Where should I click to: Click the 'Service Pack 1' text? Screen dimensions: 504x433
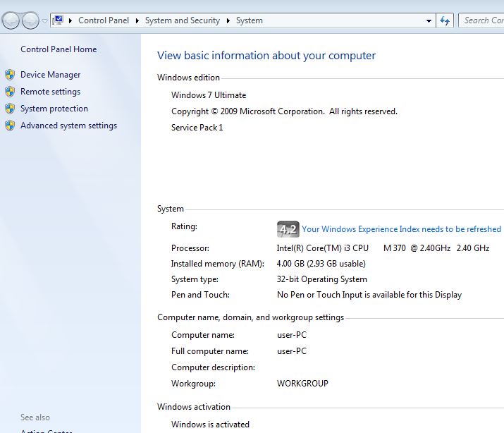pyautogui.click(x=197, y=128)
